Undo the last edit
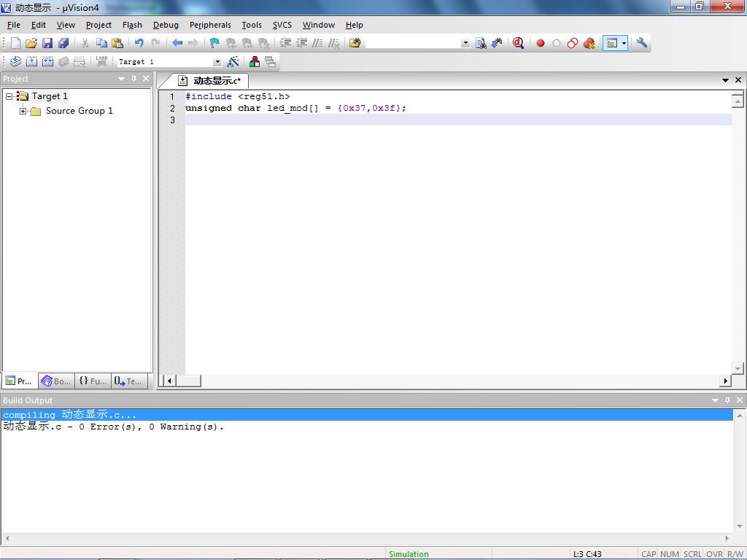 [x=139, y=43]
